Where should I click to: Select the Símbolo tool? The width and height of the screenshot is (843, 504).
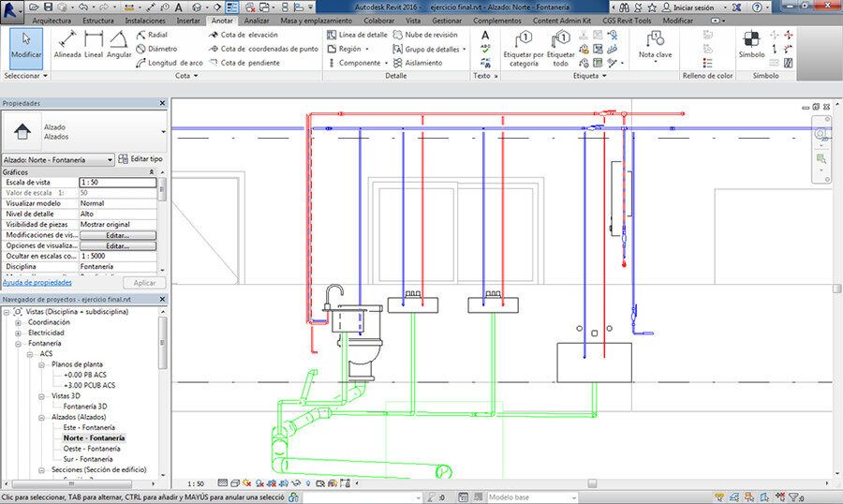click(751, 44)
